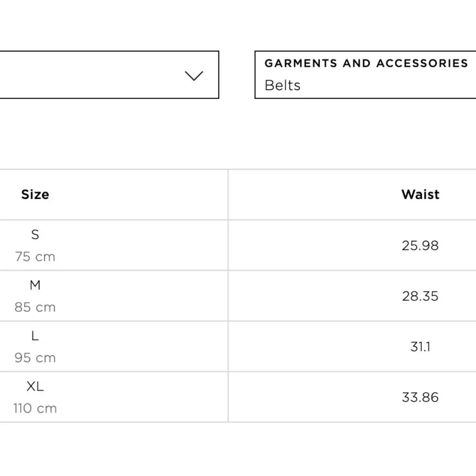Open the left dropdown box
476x476 pixels.
[109, 75]
